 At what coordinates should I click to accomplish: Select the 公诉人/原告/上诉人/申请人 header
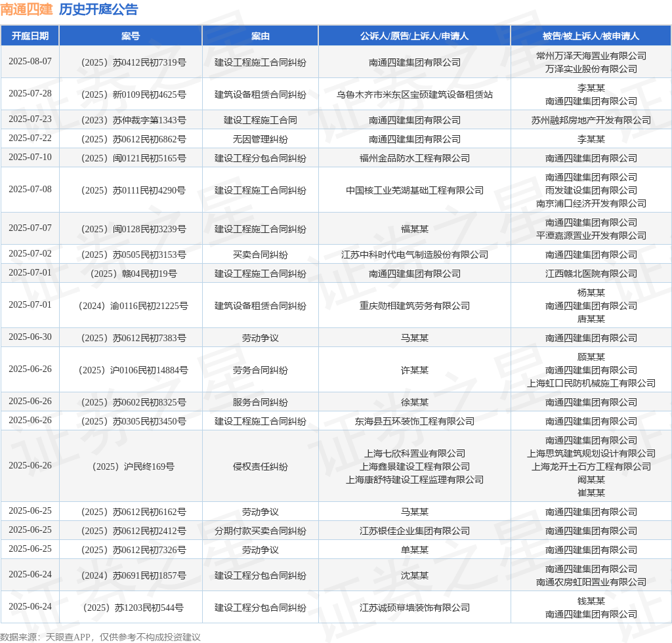[x=415, y=36]
